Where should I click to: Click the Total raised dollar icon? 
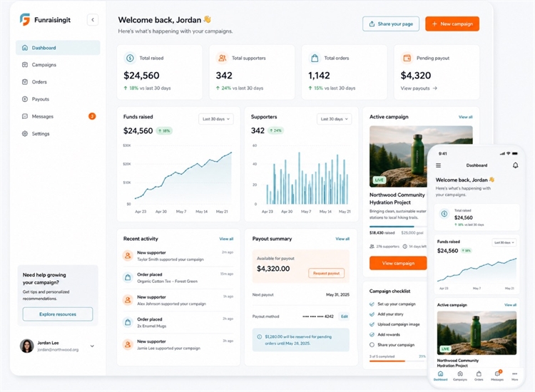click(x=130, y=58)
